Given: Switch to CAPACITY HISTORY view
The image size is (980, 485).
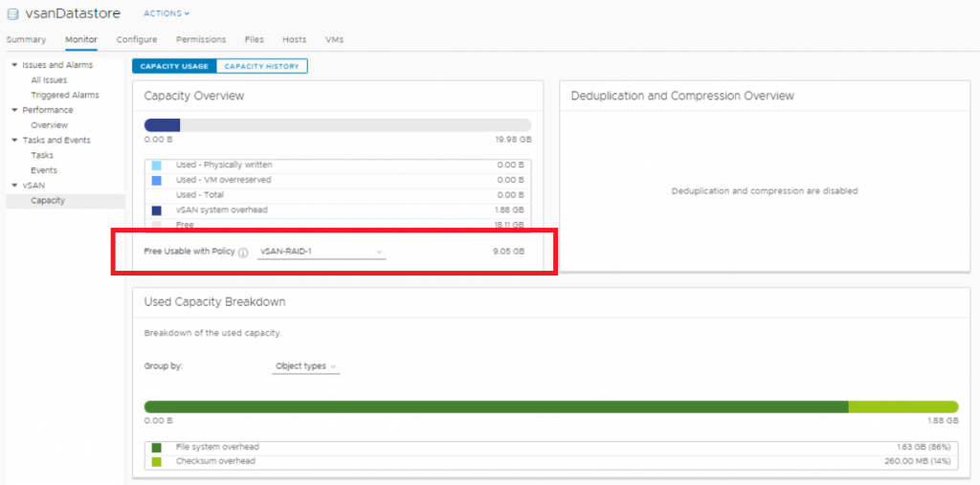Looking at the screenshot, I should click(x=262, y=66).
